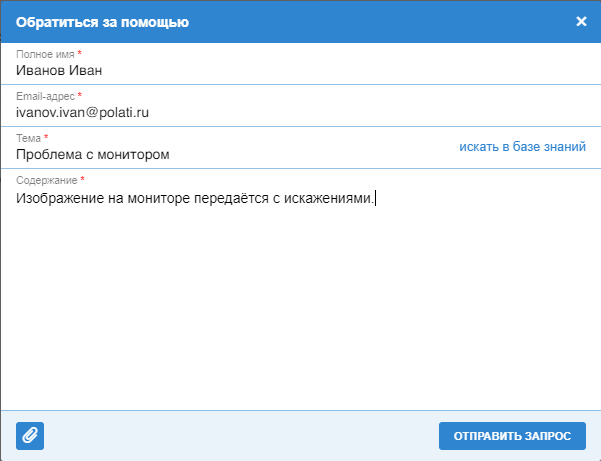Click the Содержание label
The image size is (601, 461).
[x=46, y=180]
